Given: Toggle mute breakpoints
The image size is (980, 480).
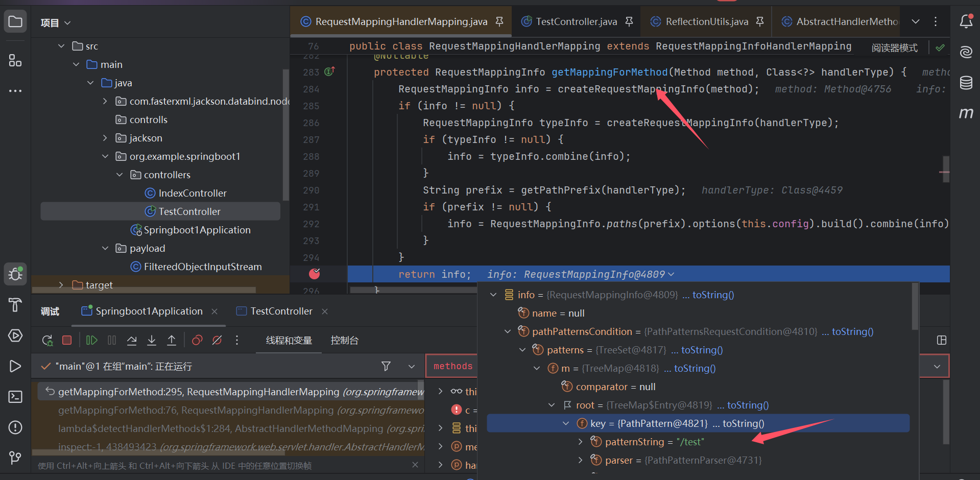Looking at the screenshot, I should click(217, 340).
